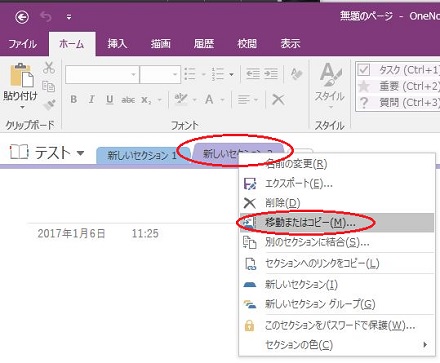Choose 削除(D) from context menu
Screen dimensions: 440x363
tap(337, 203)
